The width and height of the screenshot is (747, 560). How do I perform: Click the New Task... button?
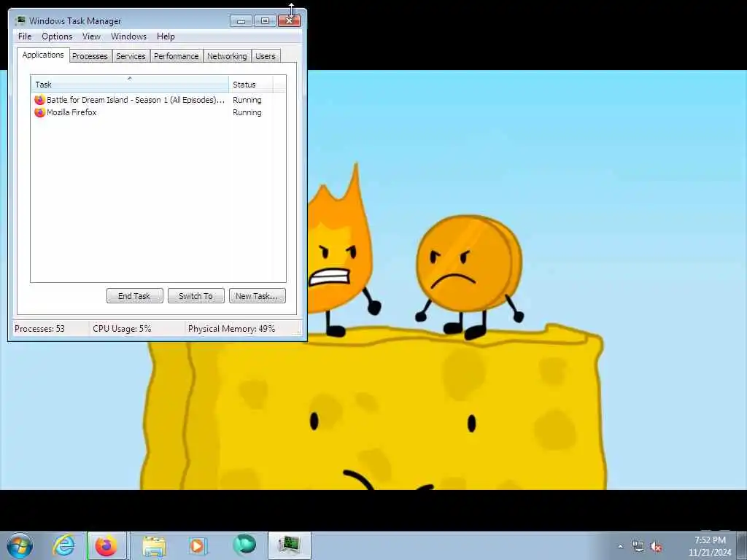[x=258, y=296]
